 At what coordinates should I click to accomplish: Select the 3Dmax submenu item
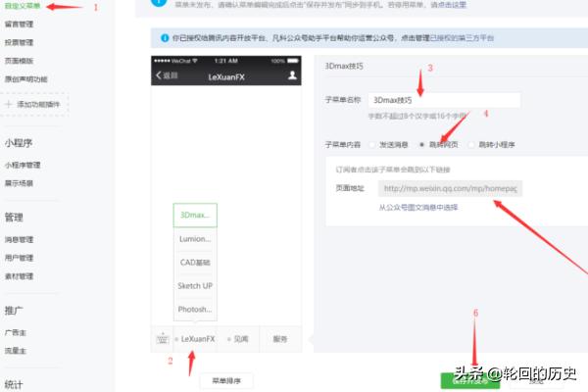coord(194,214)
